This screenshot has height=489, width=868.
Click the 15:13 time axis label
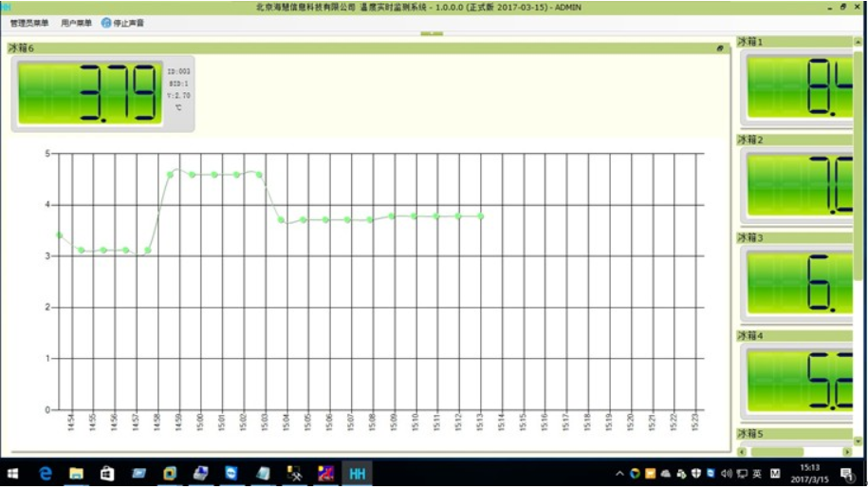pos(480,422)
